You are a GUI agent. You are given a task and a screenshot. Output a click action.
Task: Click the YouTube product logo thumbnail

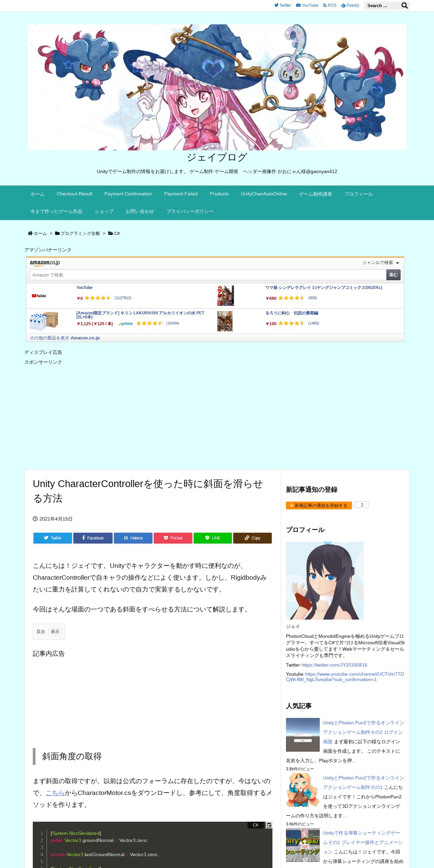[x=39, y=296]
